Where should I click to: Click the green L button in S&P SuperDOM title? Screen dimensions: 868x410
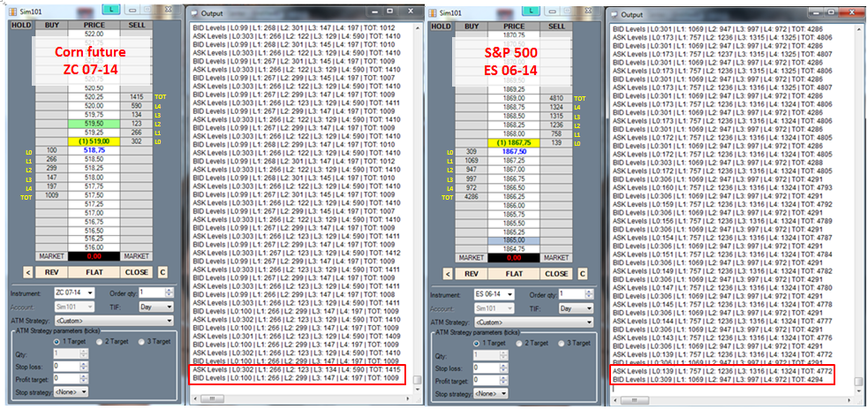click(x=532, y=10)
